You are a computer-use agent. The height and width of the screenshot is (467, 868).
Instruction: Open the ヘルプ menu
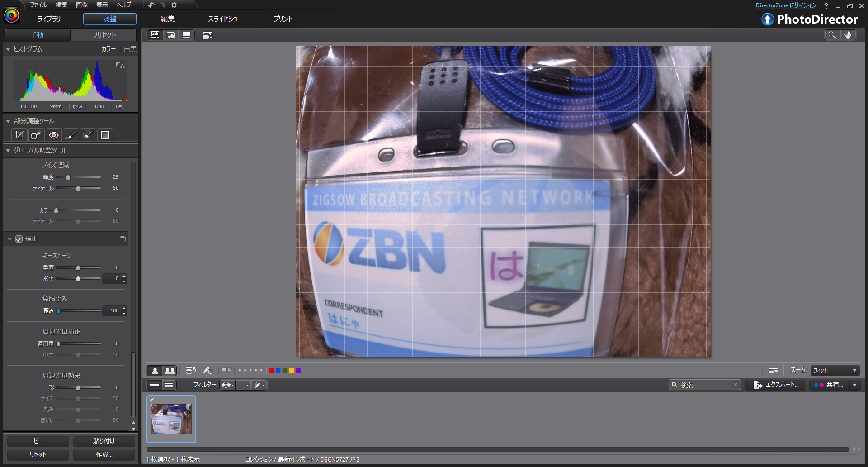[124, 5]
